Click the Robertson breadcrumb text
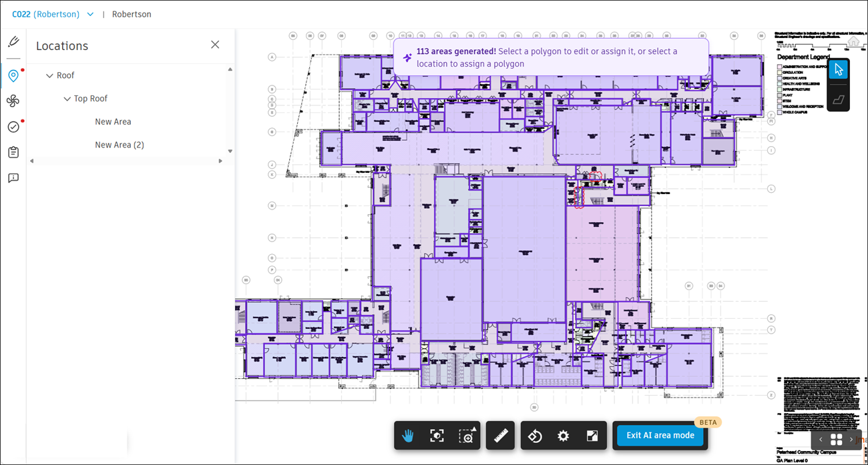 [x=132, y=14]
